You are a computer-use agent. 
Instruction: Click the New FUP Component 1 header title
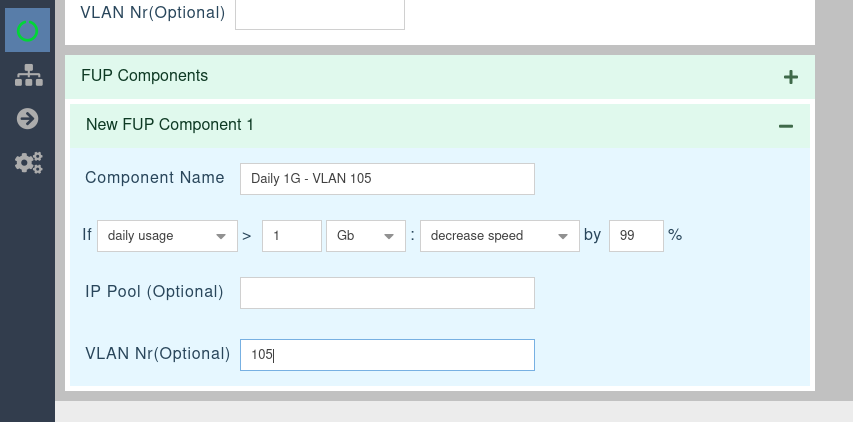click(169, 125)
